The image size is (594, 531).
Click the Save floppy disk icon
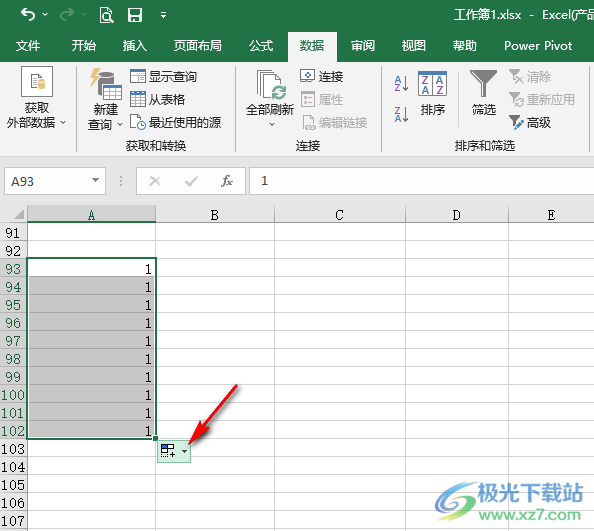pyautogui.click(x=135, y=15)
